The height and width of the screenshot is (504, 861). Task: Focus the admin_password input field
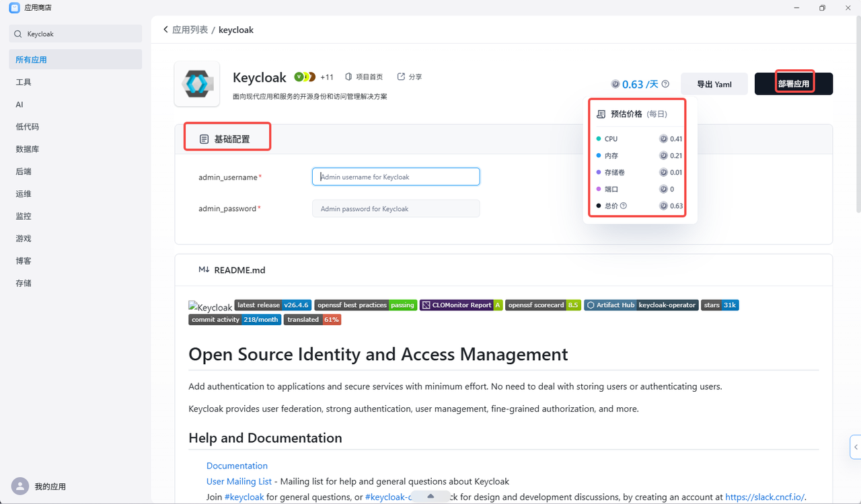point(396,208)
